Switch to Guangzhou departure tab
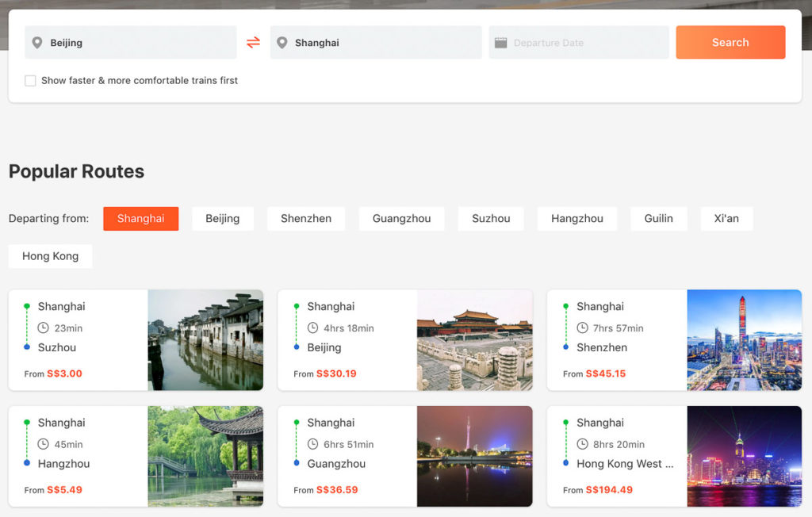Image resolution: width=812 pixels, height=517 pixels. (x=402, y=219)
